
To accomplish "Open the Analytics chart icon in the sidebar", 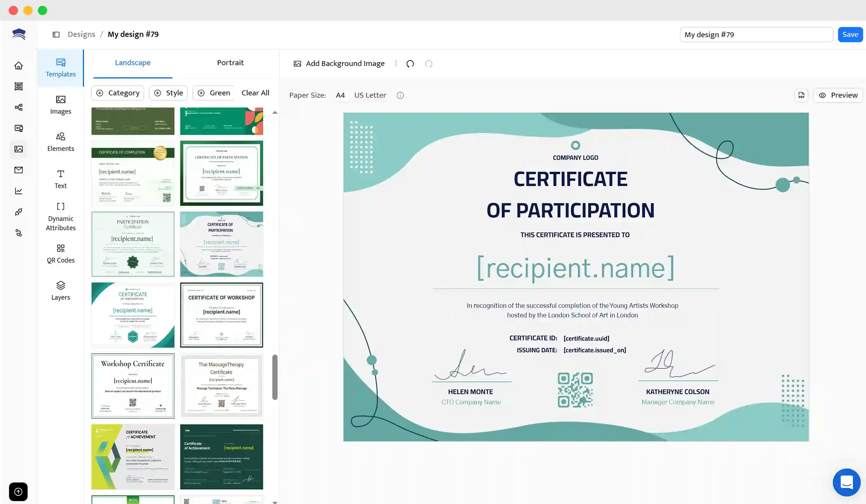I will (x=18, y=191).
